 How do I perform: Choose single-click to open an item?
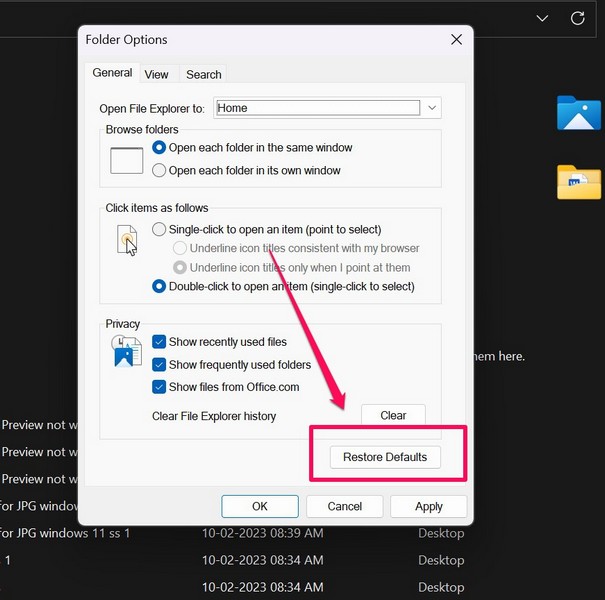pyautogui.click(x=159, y=230)
